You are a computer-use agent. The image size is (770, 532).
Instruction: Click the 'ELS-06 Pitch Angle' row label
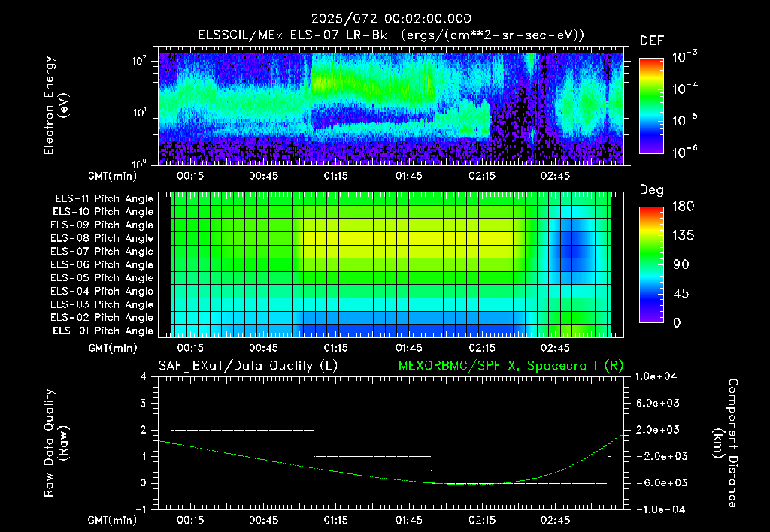pos(102,264)
